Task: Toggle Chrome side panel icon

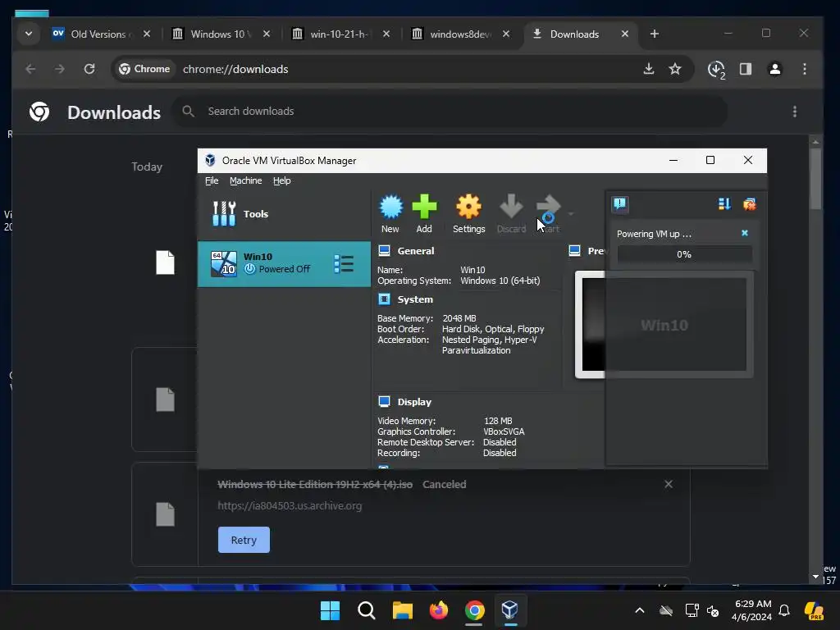Action: [746, 69]
